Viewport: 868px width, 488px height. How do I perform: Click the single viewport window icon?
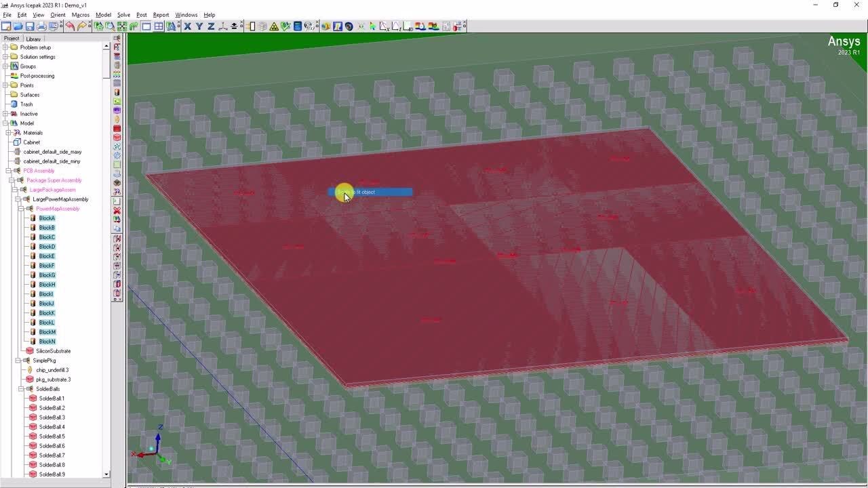pyautogui.click(x=146, y=26)
